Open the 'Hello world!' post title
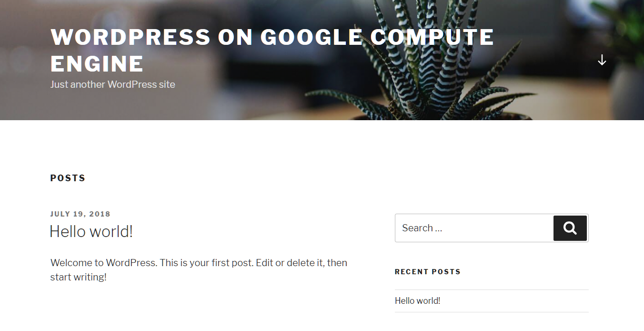This screenshot has width=644, height=331. click(91, 231)
